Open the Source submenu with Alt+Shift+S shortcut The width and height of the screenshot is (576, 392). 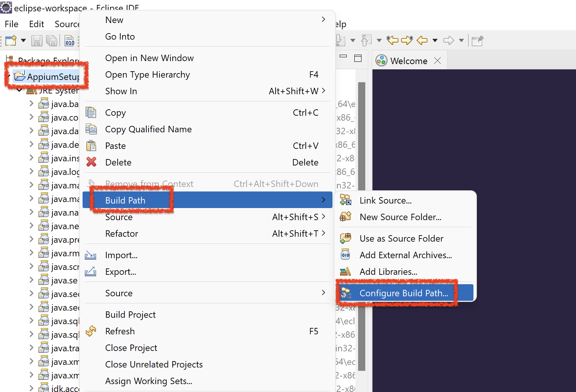207,217
